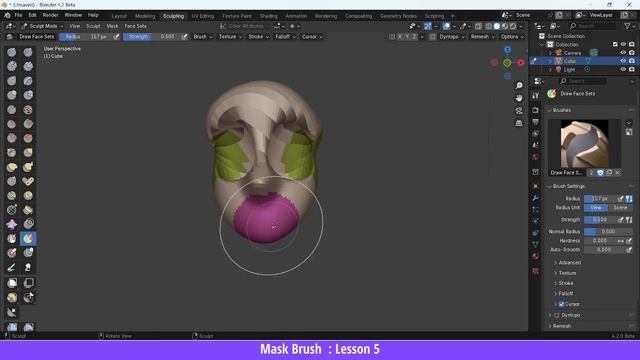Click the hand pan view gizmo

point(519,98)
